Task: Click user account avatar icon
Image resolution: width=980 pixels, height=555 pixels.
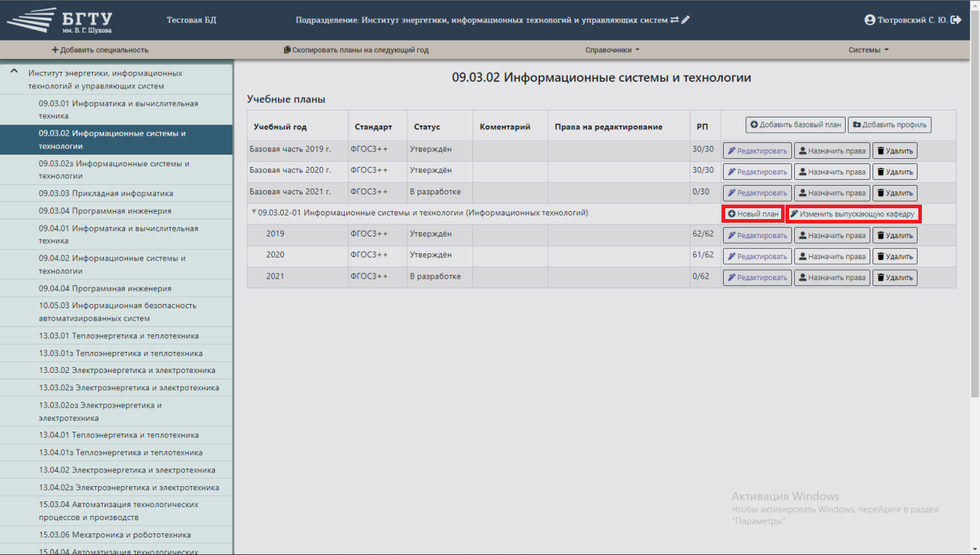Action: (x=870, y=20)
